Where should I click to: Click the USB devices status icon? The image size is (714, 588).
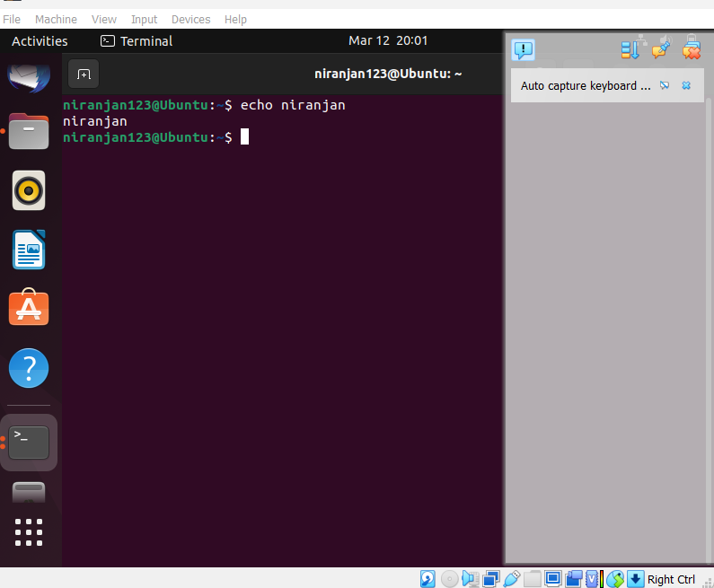click(x=512, y=579)
